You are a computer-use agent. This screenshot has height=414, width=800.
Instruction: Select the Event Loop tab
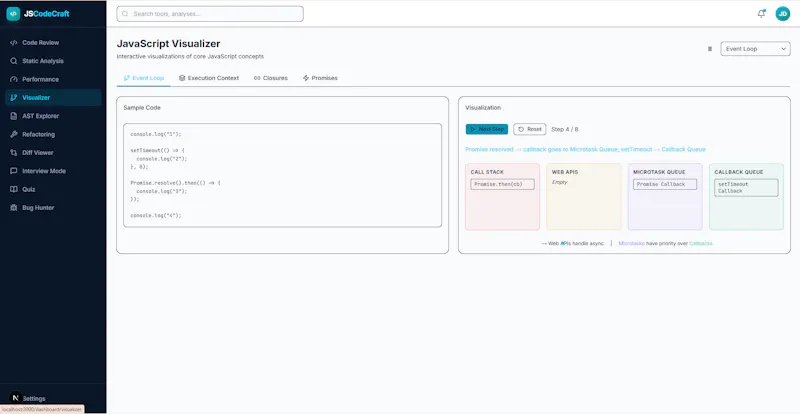tap(143, 78)
